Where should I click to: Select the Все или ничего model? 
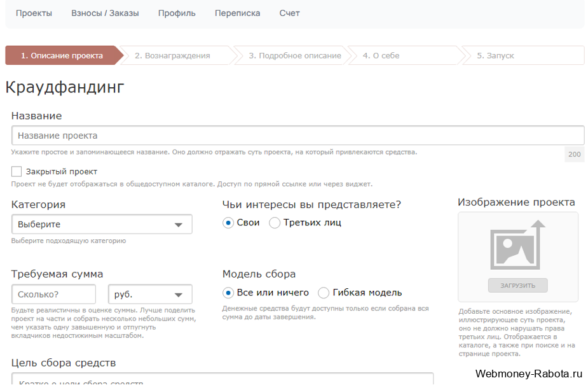(x=228, y=293)
